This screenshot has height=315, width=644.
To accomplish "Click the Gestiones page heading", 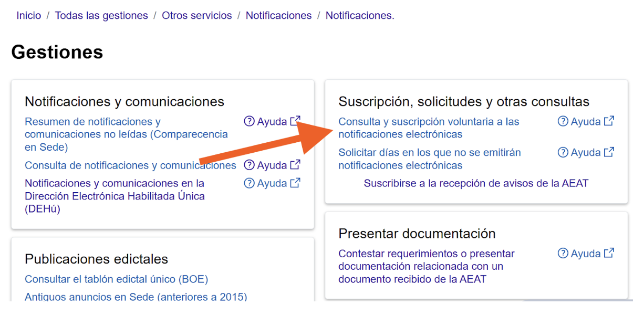I will tap(57, 52).
